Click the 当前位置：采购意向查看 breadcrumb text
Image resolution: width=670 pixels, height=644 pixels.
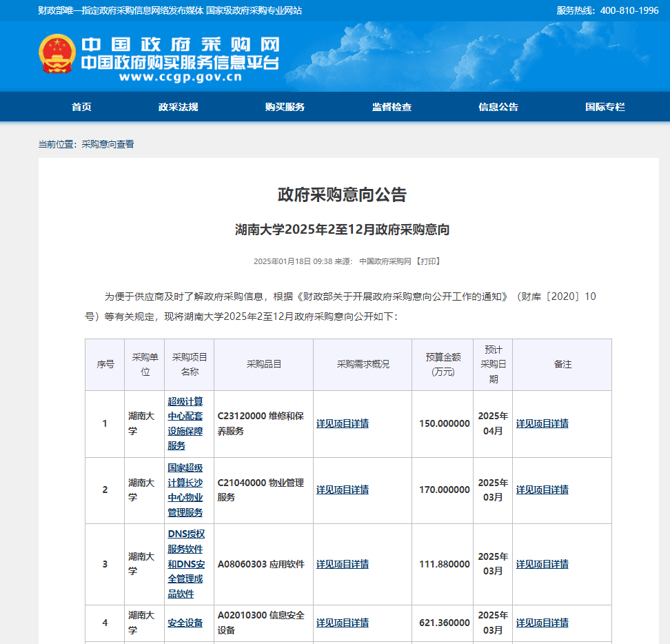pos(86,144)
